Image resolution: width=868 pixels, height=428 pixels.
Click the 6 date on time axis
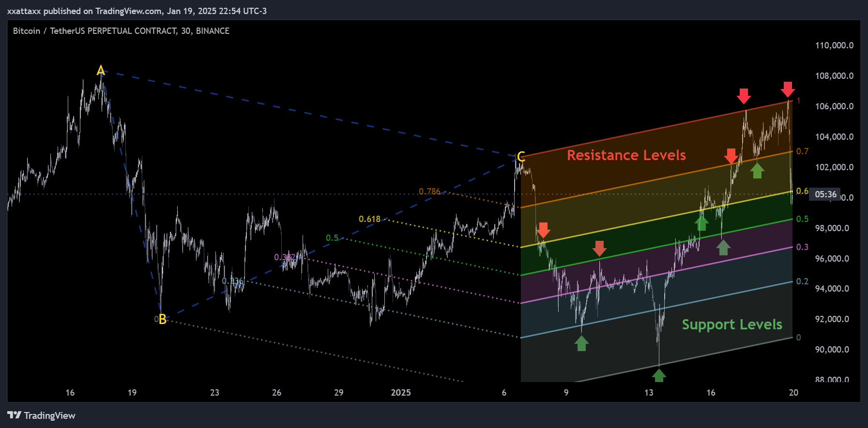504,393
